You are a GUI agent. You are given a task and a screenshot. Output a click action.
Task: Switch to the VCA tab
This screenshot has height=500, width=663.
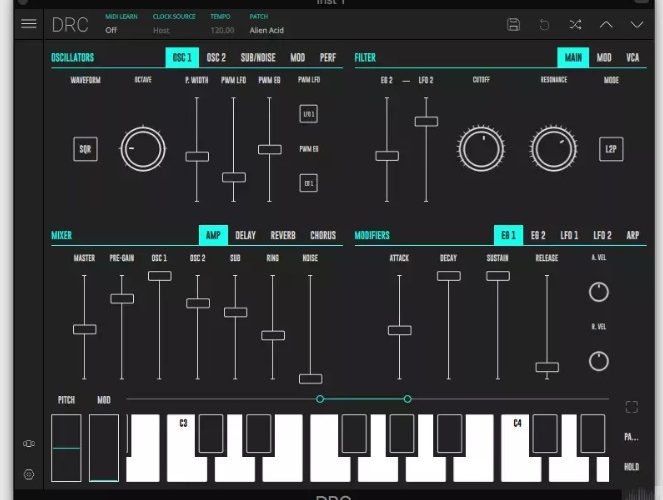633,57
